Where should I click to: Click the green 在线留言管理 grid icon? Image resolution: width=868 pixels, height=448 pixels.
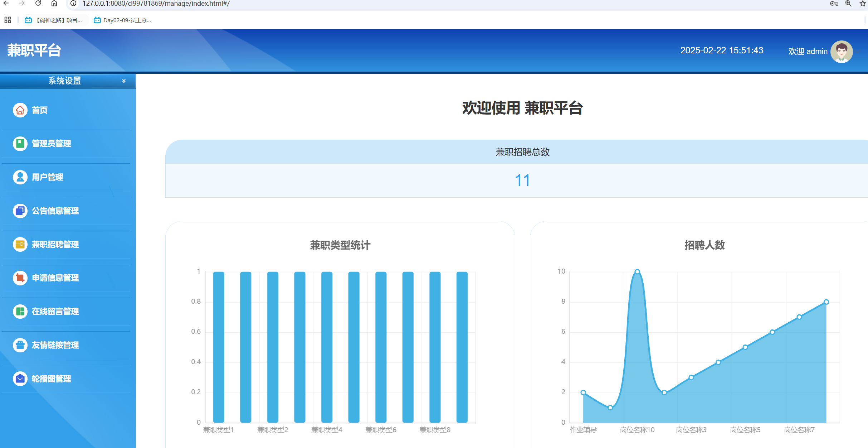tap(20, 311)
